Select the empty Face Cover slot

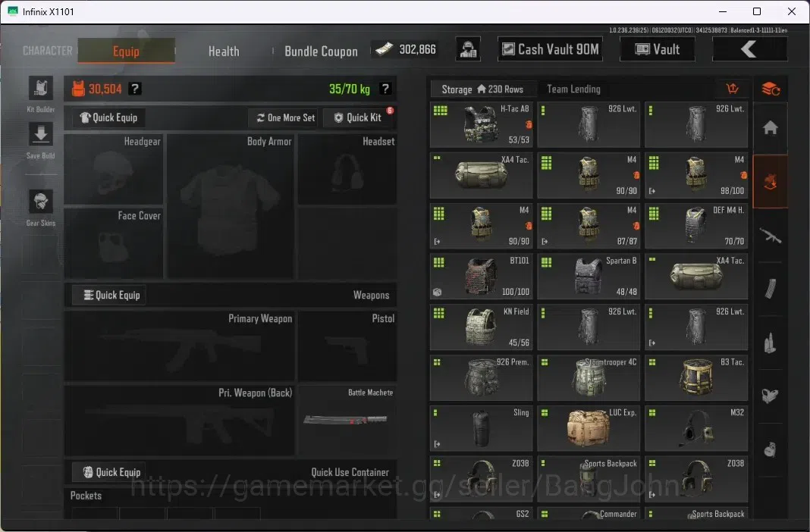[x=114, y=243]
